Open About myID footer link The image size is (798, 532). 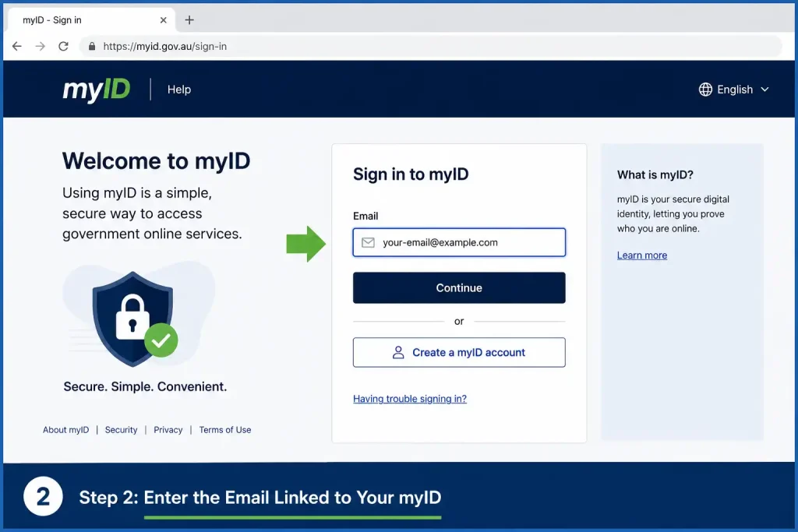coord(65,430)
